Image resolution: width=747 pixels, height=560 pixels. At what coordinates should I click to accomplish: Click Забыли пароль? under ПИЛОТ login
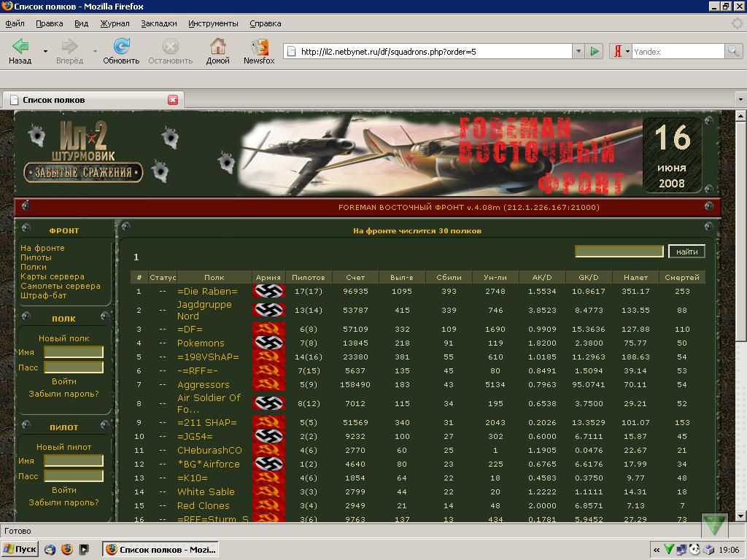tap(64, 502)
